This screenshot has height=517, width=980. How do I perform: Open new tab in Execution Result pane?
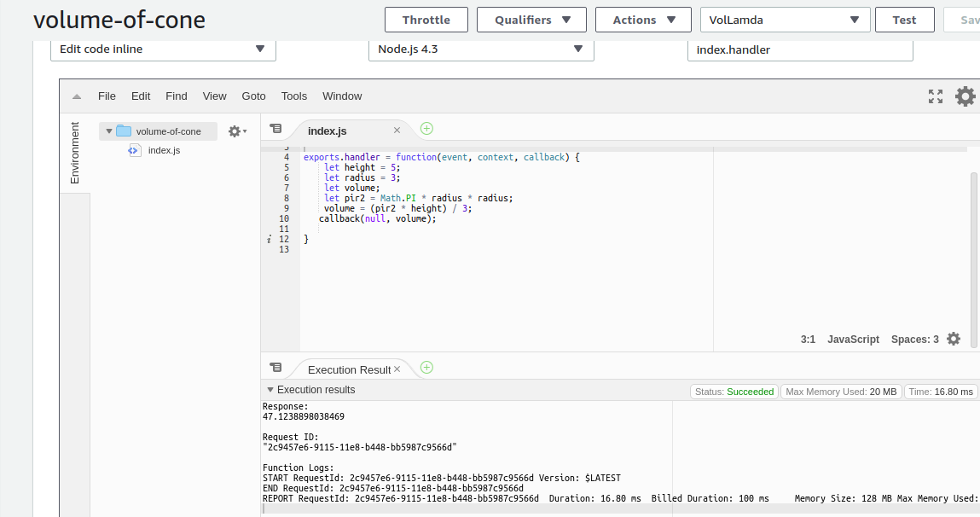point(426,368)
